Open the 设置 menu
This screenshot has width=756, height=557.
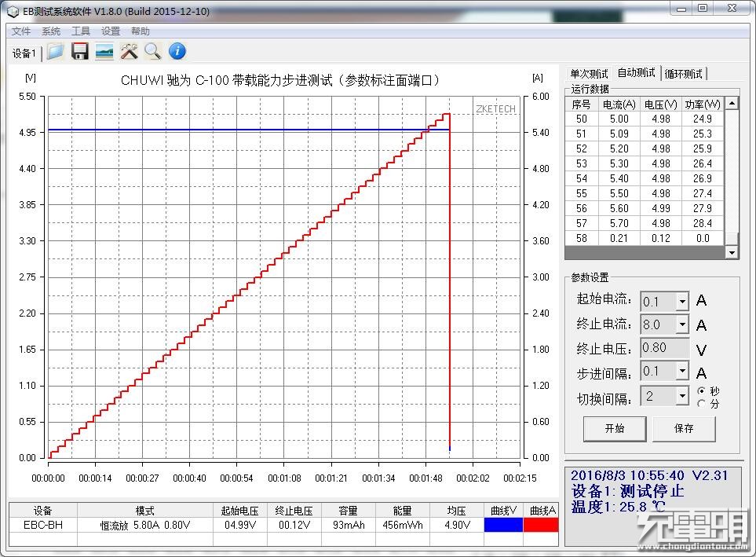click(111, 31)
